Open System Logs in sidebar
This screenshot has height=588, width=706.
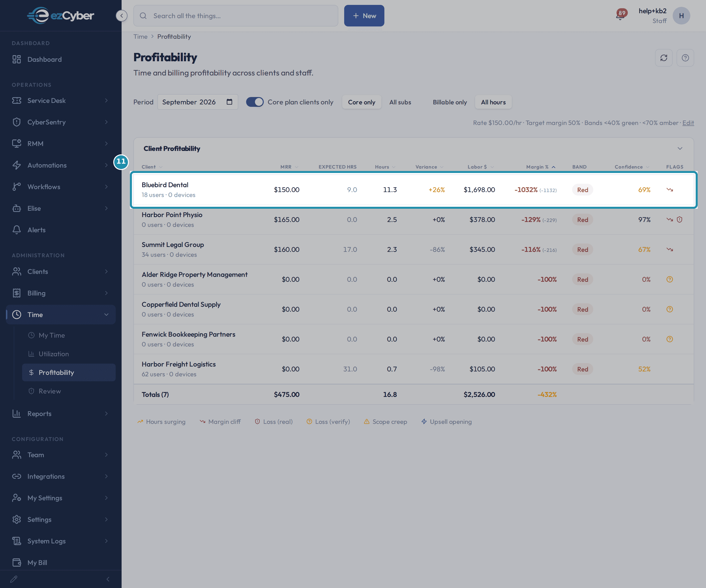point(61,541)
